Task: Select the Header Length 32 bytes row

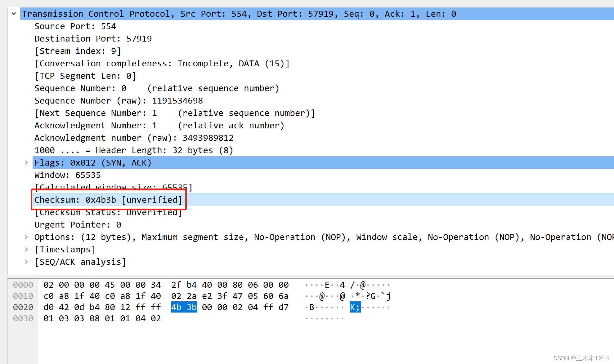Action: 133,150
